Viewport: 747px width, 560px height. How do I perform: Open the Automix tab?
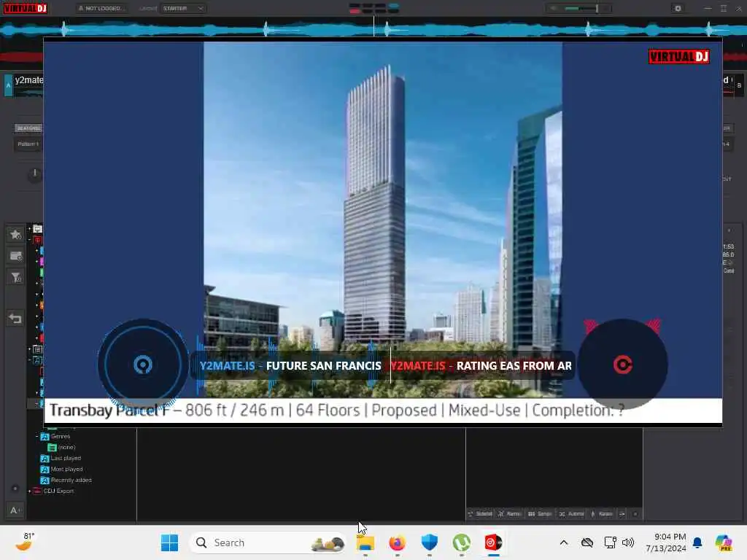(x=571, y=514)
